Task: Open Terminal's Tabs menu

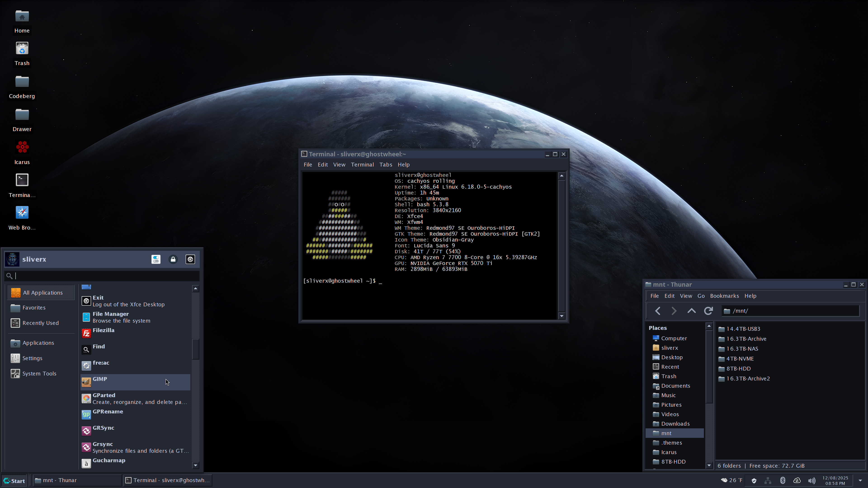Action: pos(385,165)
